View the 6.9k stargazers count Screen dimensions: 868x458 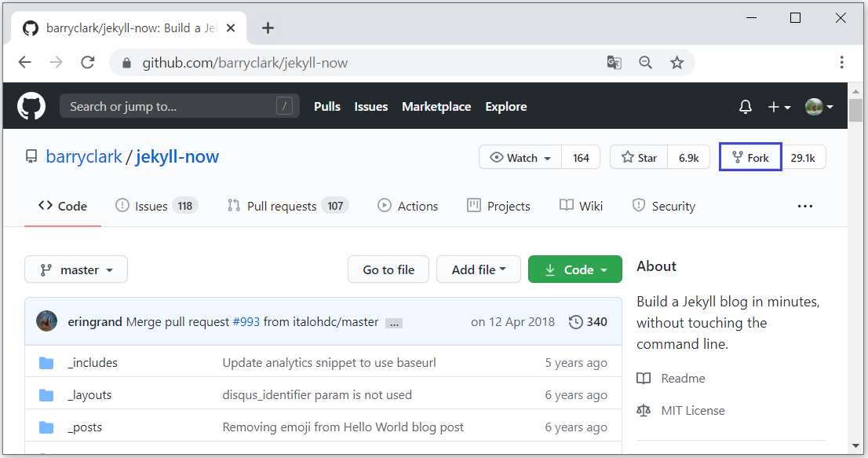pyautogui.click(x=688, y=158)
